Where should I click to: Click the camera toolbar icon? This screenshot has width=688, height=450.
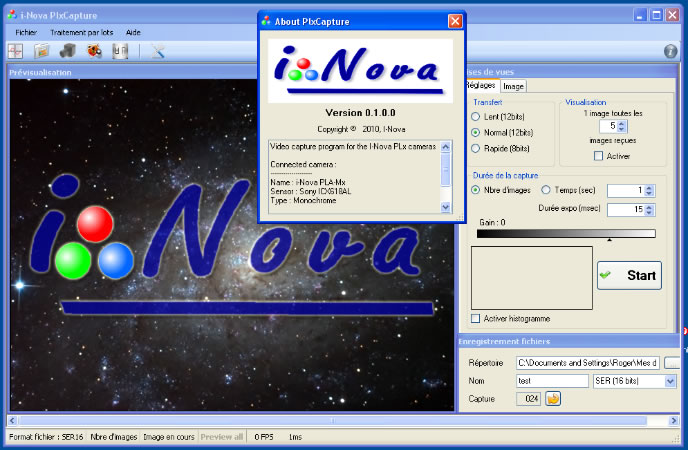click(x=68, y=51)
